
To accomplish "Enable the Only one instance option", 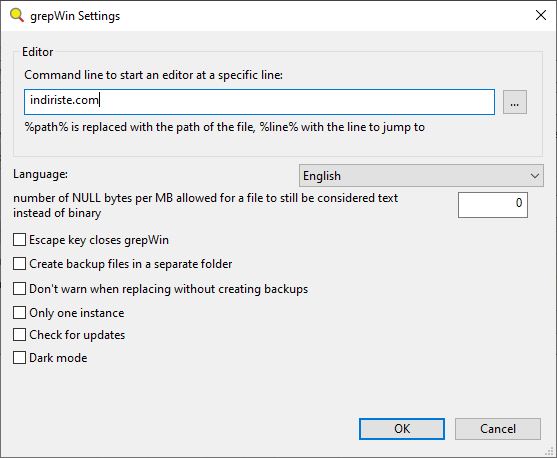I will [19, 313].
